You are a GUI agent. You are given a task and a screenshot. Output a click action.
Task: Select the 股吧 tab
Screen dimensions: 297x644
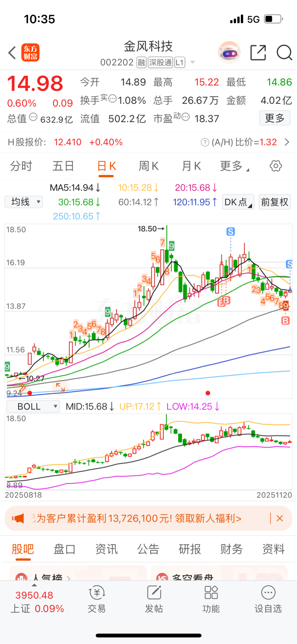[x=23, y=549]
